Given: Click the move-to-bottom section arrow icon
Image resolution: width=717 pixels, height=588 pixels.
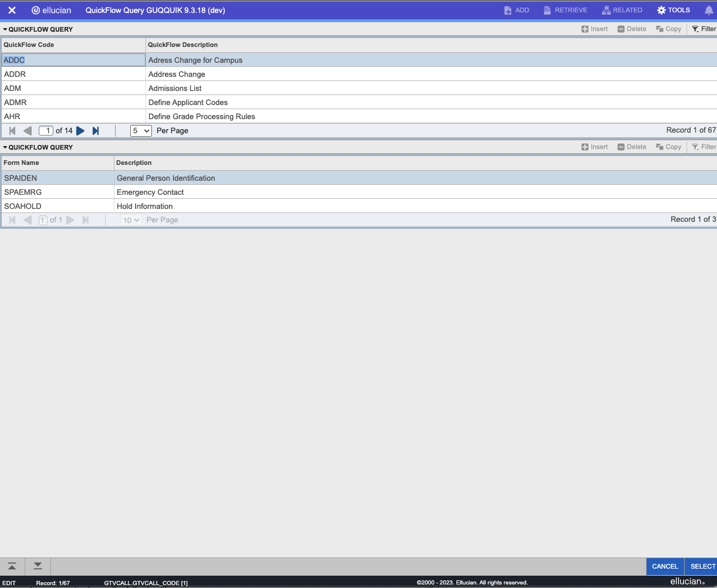Looking at the screenshot, I should pyautogui.click(x=38, y=566).
